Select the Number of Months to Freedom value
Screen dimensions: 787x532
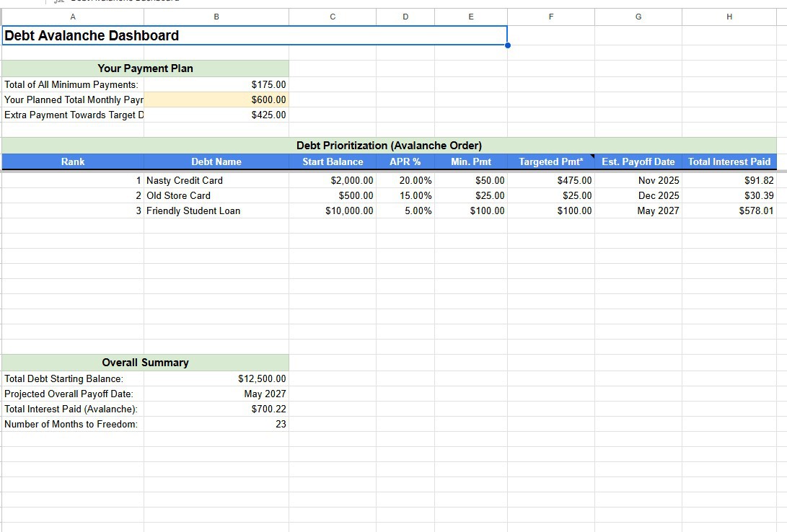(x=216, y=424)
